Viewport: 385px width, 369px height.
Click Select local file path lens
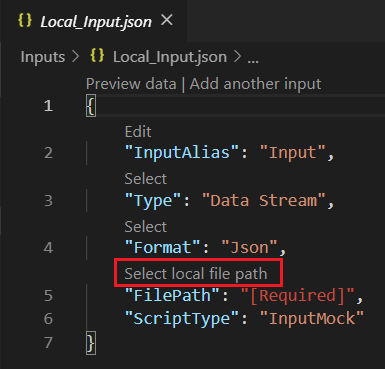[196, 274]
